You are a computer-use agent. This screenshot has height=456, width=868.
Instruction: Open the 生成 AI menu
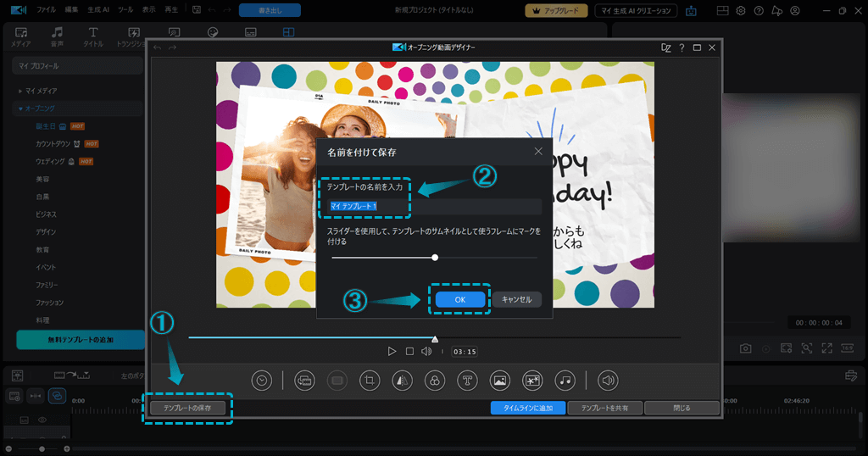coord(98,10)
